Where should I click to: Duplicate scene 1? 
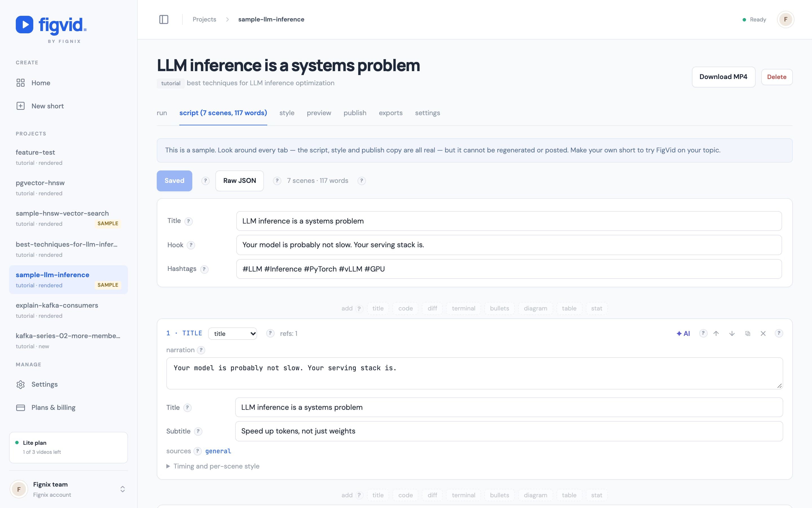[x=748, y=333]
